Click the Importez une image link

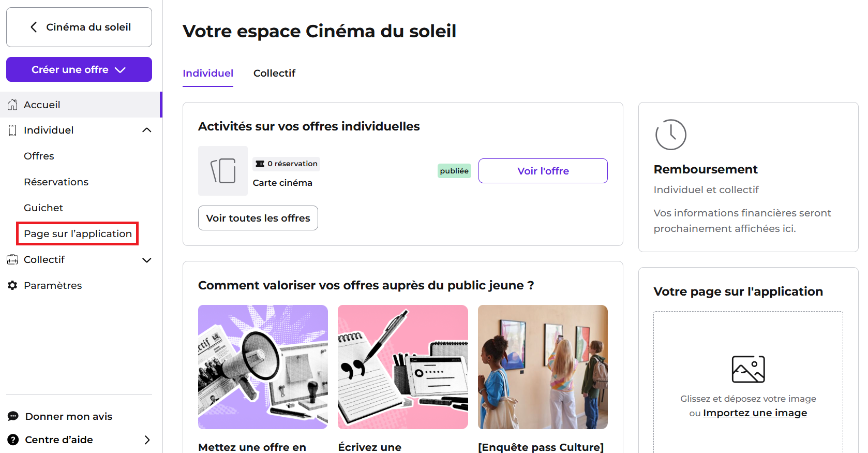point(755,413)
